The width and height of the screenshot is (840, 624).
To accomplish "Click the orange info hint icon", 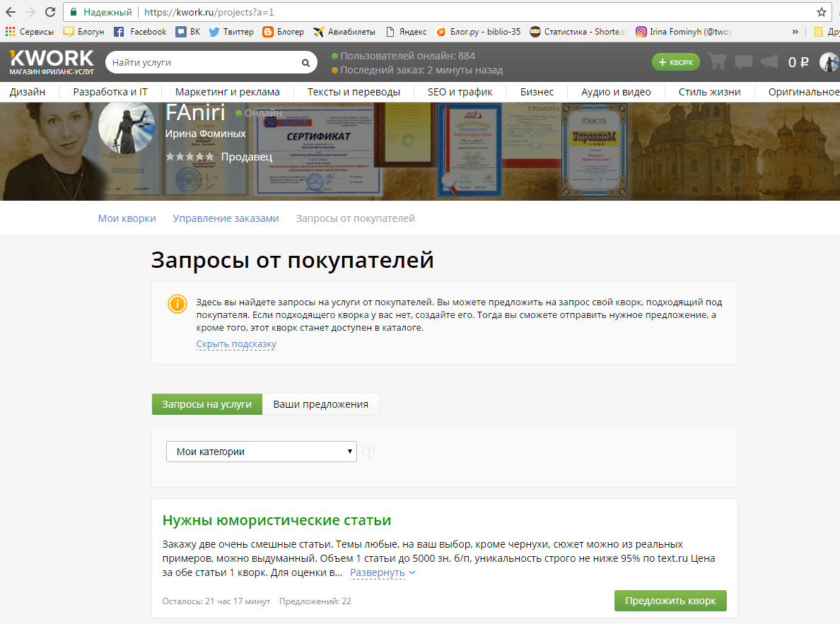I will pyautogui.click(x=177, y=304).
